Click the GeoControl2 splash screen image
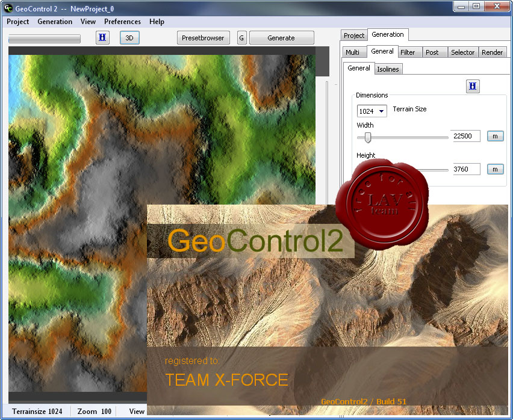 tap(327, 310)
